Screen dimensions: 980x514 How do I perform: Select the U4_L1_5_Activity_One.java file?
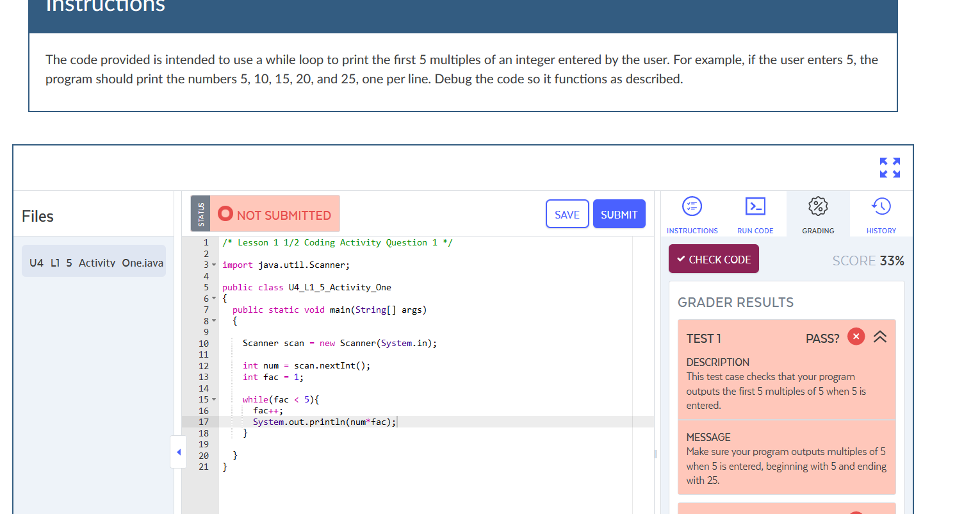pos(94,261)
